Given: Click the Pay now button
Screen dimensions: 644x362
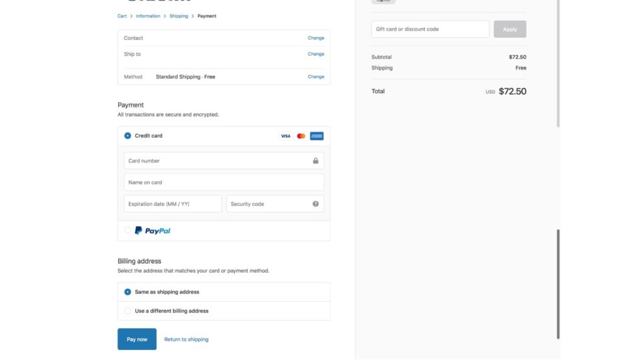Looking at the screenshot, I should point(136,339).
